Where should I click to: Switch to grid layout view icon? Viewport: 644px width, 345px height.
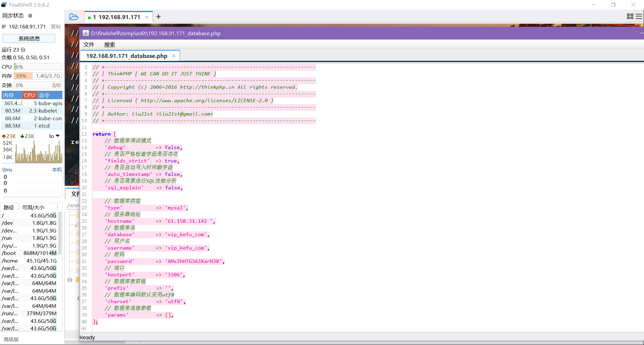(x=630, y=16)
